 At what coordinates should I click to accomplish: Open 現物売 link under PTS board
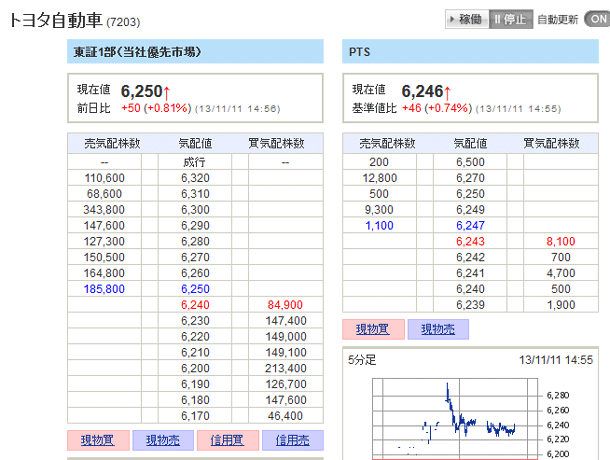438,329
